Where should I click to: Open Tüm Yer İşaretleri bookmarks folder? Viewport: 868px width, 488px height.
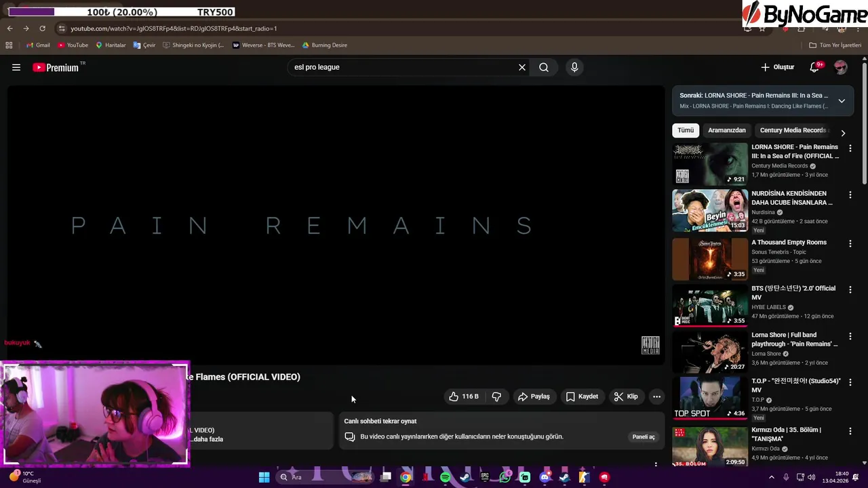(x=835, y=45)
